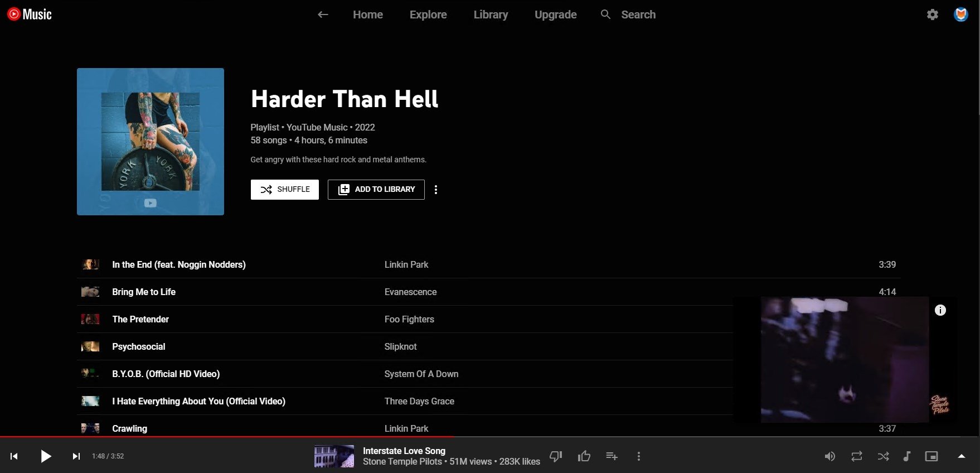Open Foo Fighters artist link
The height and width of the screenshot is (473, 980).
click(x=409, y=319)
